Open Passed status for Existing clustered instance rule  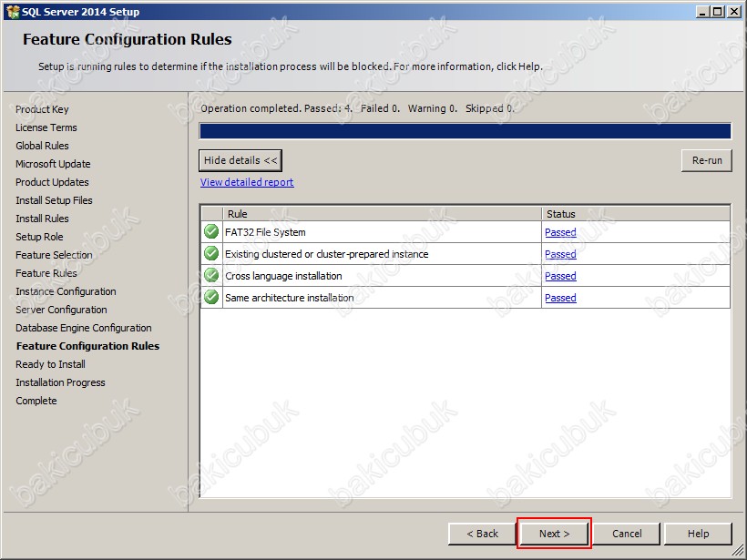[560, 254]
